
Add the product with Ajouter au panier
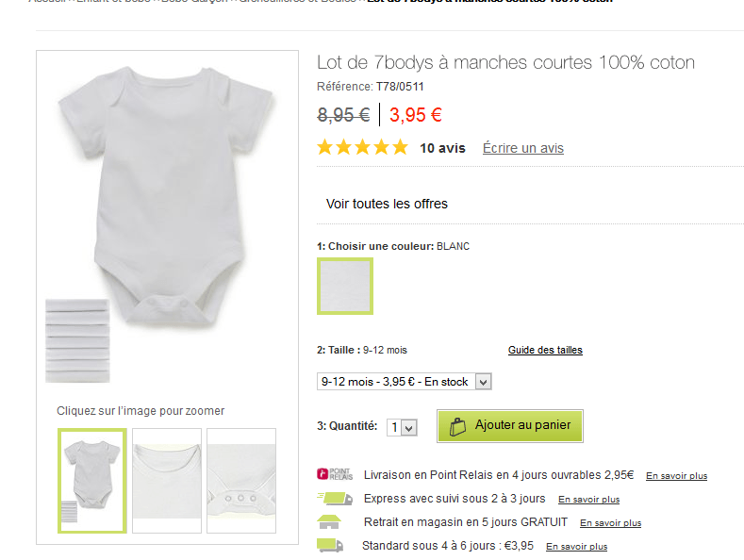tap(510, 426)
